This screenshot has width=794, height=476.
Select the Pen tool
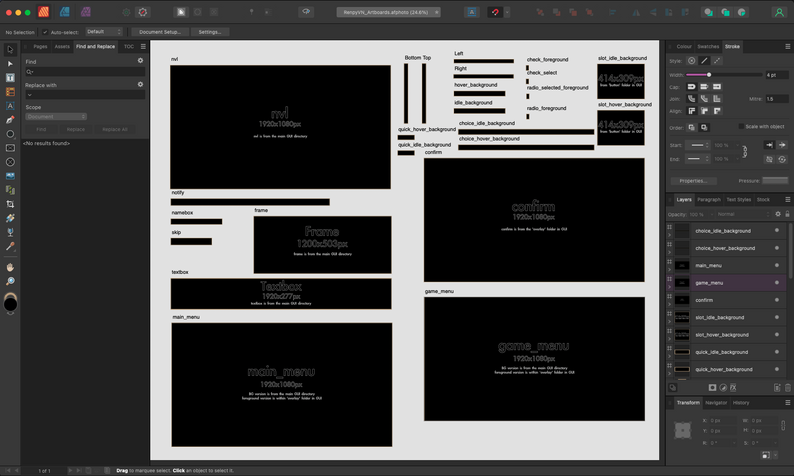(10, 120)
